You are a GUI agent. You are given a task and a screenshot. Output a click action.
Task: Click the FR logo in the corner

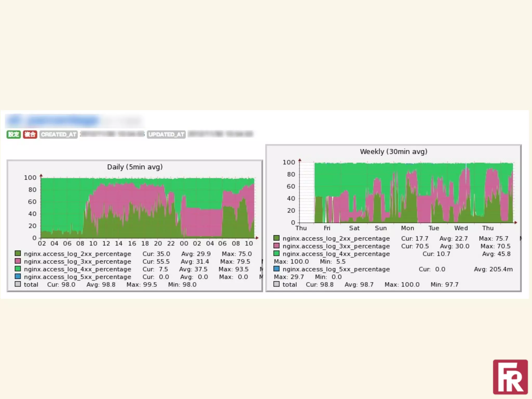coord(510,377)
